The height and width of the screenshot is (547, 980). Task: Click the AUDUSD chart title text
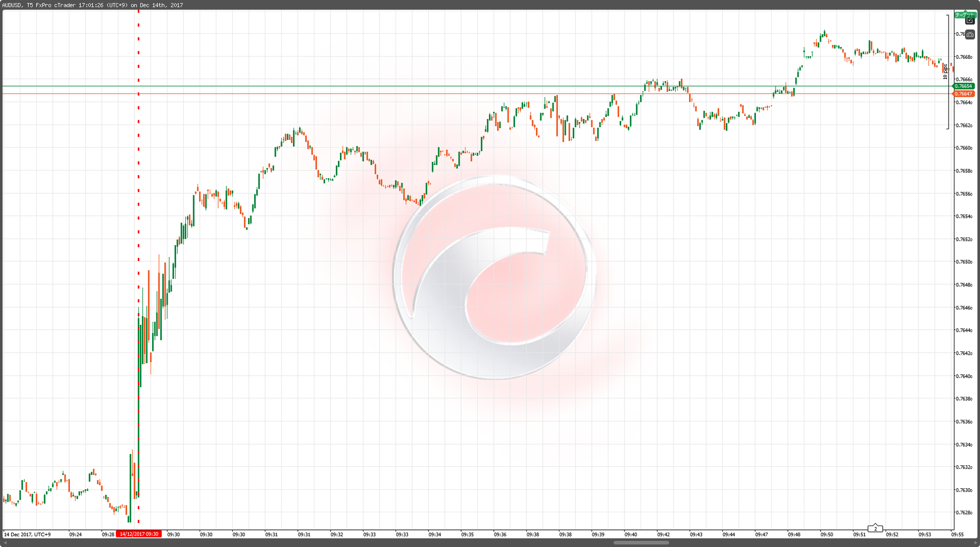pyautogui.click(x=93, y=5)
